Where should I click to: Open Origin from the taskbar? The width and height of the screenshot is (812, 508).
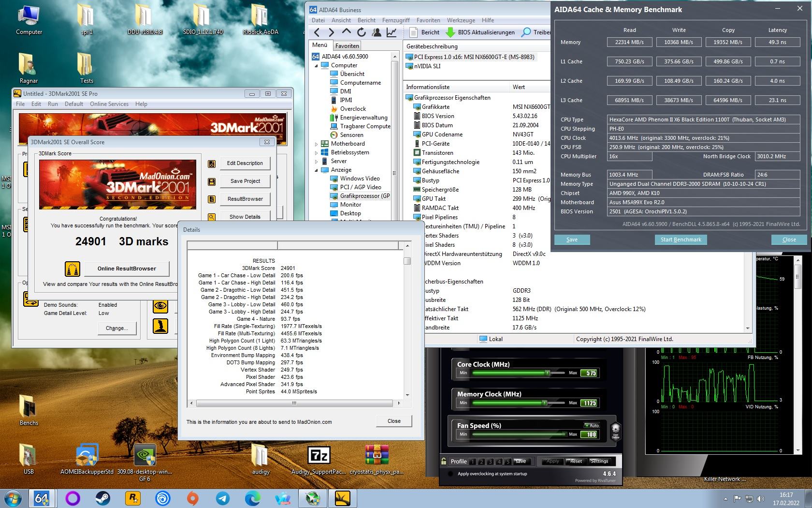[192, 498]
